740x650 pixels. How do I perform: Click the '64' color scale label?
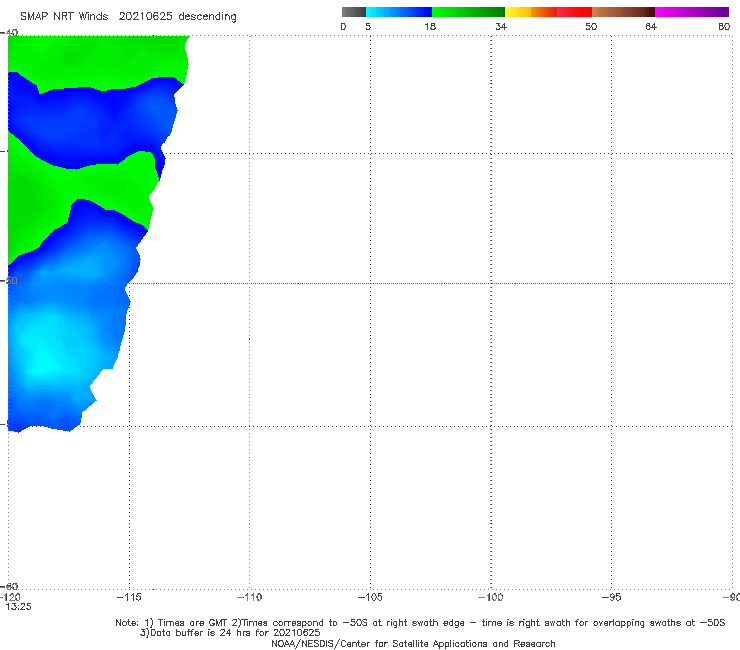[651, 26]
